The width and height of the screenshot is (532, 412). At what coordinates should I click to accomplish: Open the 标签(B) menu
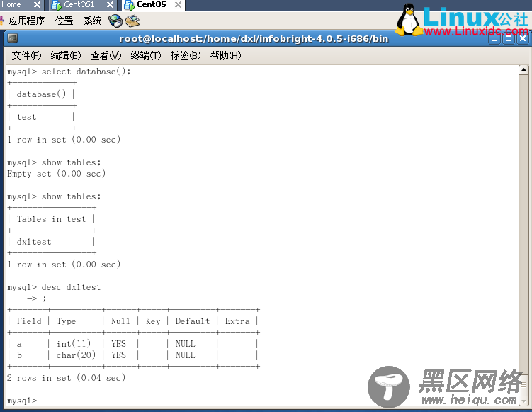pos(186,55)
